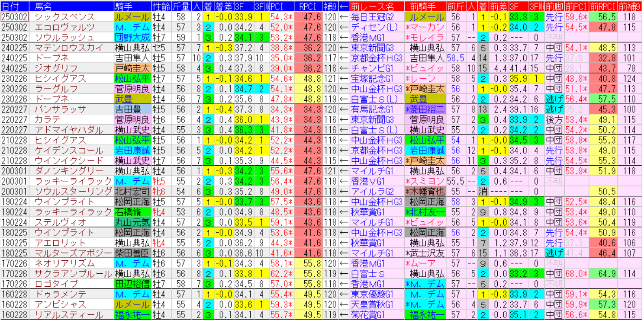Click the 日付 column header
The height and width of the screenshot is (320, 644).
(x=15, y=6)
